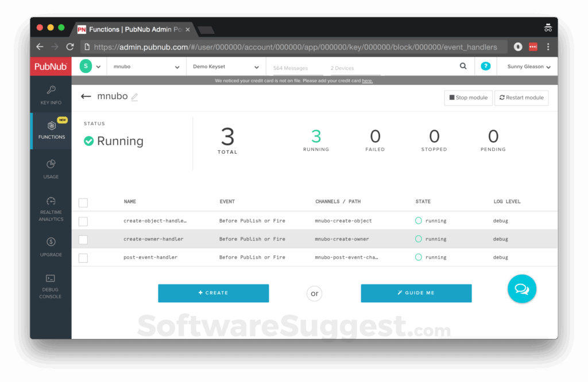Open the Upgrade page
The image size is (588, 382).
[x=51, y=248]
